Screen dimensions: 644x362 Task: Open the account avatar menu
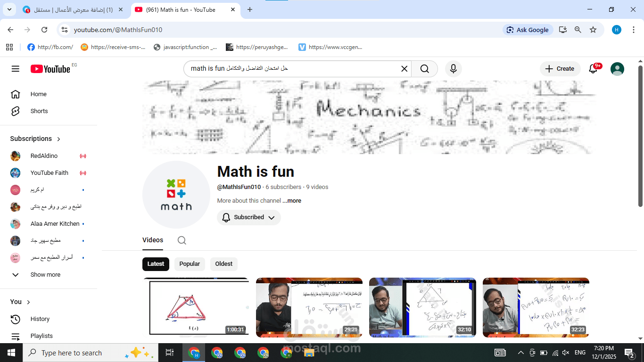pos(617,69)
